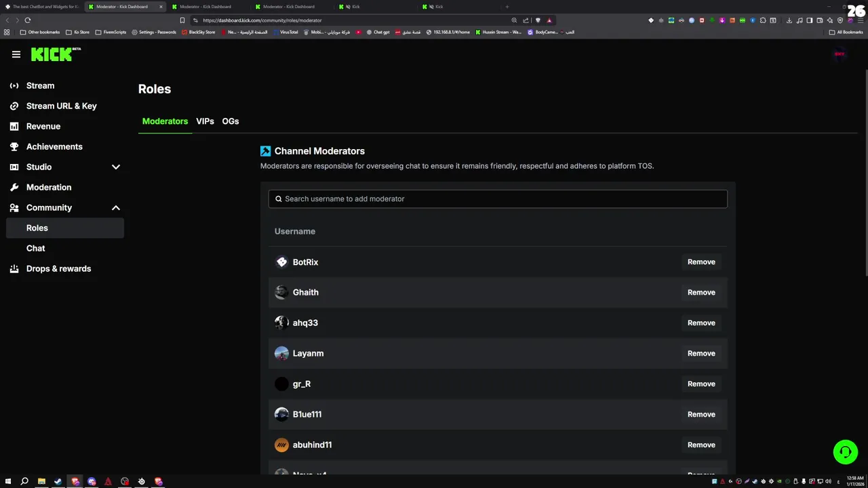Click the Moderation wrench icon

coord(14,187)
